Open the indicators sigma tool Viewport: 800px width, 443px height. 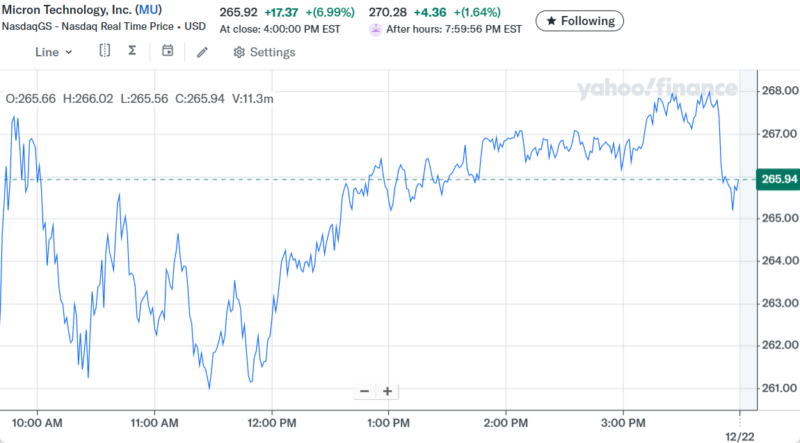(x=132, y=51)
